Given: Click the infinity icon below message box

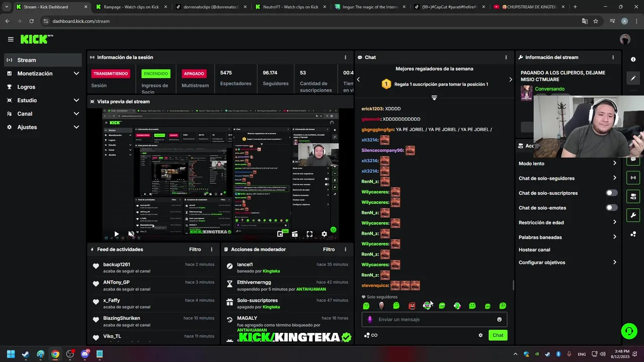Looking at the screenshot, I should pyautogui.click(x=374, y=335).
